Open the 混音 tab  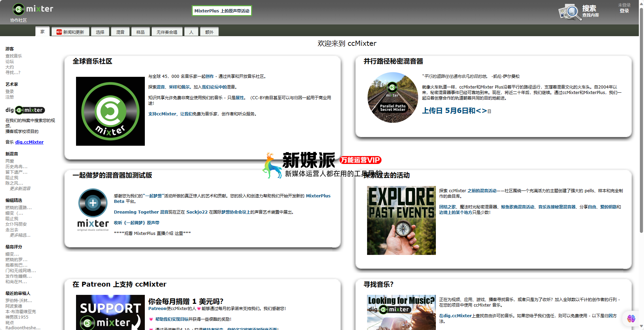coord(120,32)
